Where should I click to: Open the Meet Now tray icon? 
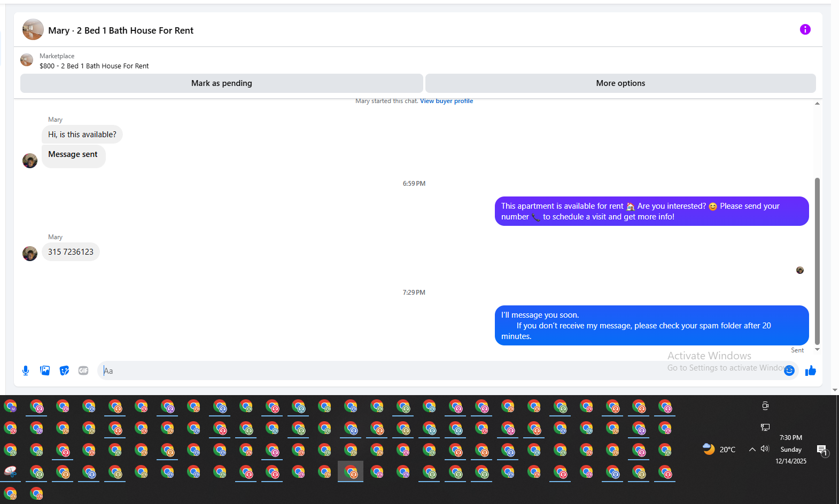(765, 406)
